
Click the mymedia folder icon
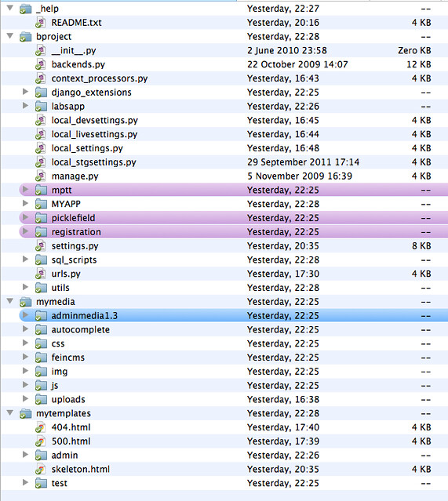pyautogui.click(x=25, y=302)
